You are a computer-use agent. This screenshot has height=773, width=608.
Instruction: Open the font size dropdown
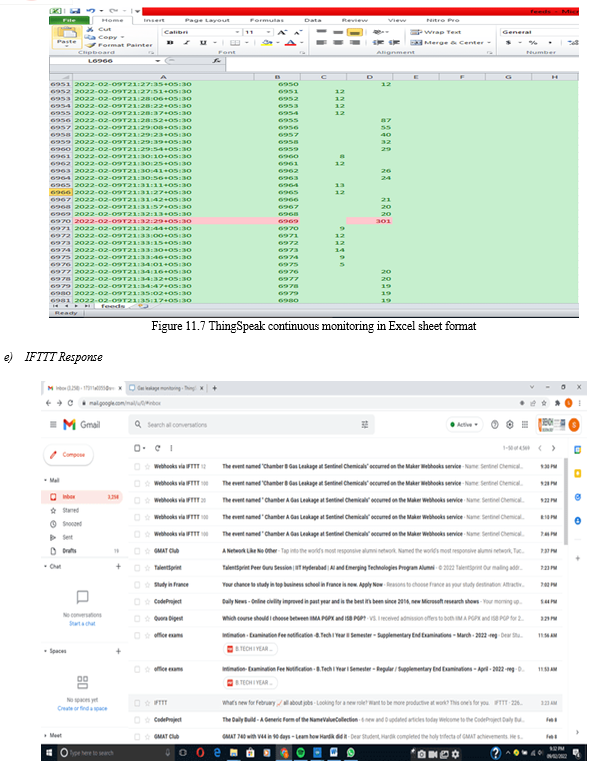269,32
